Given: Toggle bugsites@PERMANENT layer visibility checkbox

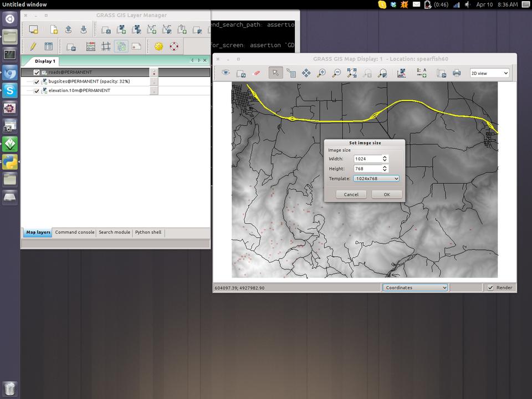Looking at the screenshot, I should [37, 81].
